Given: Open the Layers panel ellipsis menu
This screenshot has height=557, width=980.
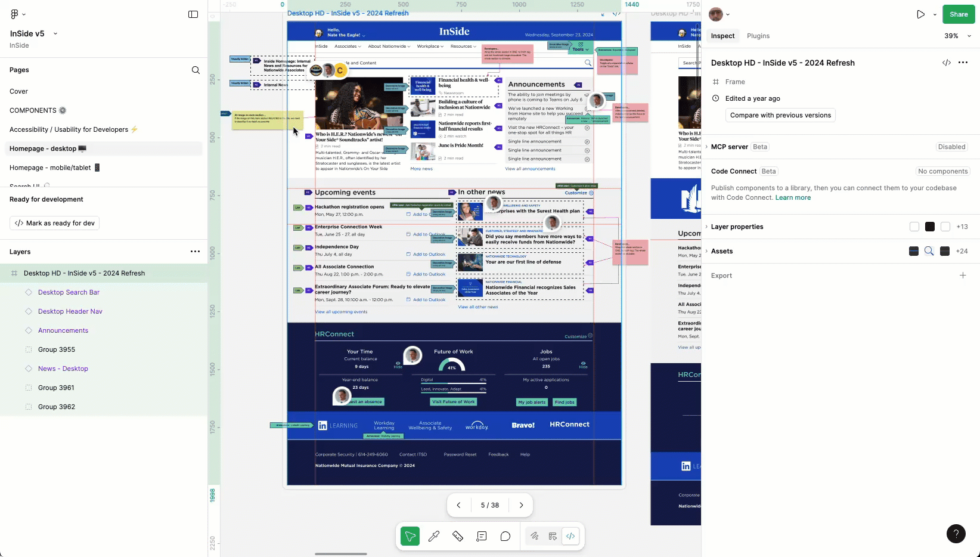Looking at the screenshot, I should pos(195,252).
